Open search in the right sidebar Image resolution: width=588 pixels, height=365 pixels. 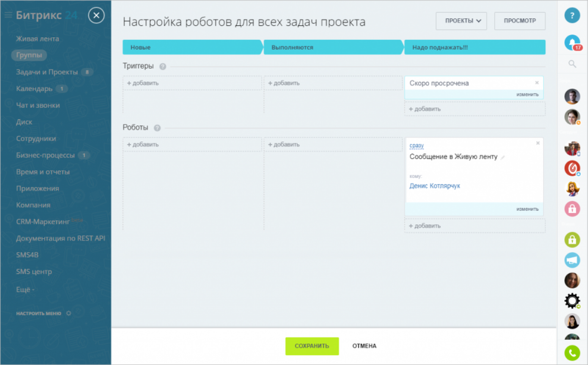[x=571, y=63]
